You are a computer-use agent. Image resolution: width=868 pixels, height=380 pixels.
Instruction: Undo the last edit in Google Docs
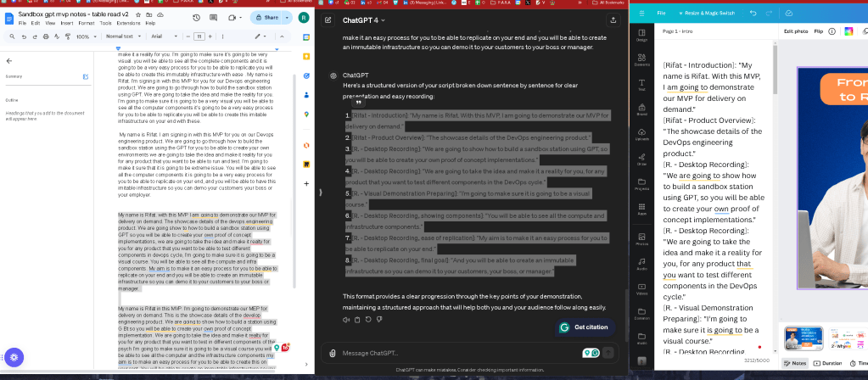24,36
